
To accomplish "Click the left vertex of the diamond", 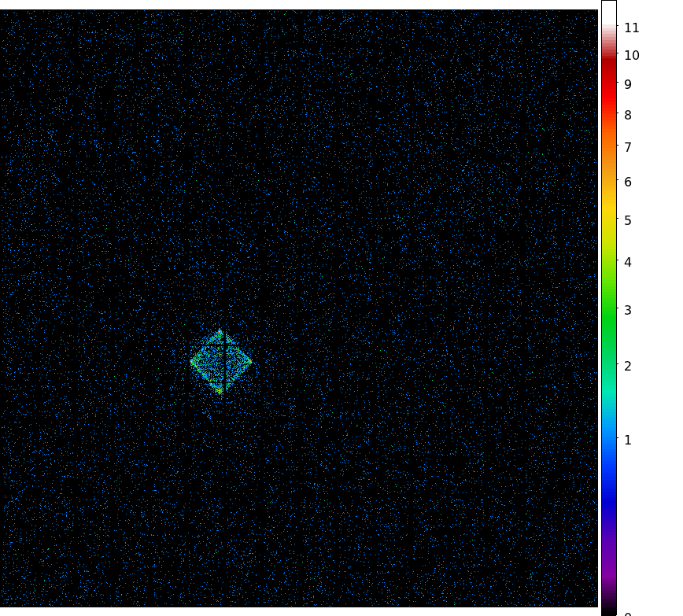I will coord(191,362).
